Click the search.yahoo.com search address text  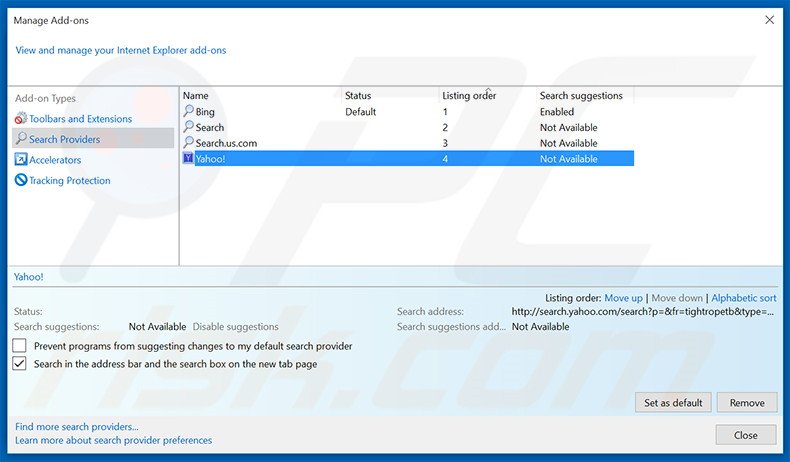(x=642, y=311)
